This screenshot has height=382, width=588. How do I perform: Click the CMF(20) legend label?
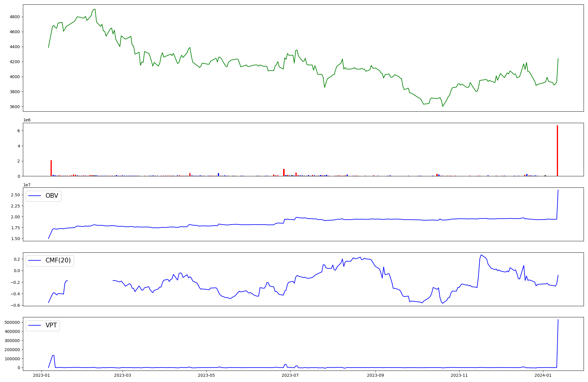point(58,260)
